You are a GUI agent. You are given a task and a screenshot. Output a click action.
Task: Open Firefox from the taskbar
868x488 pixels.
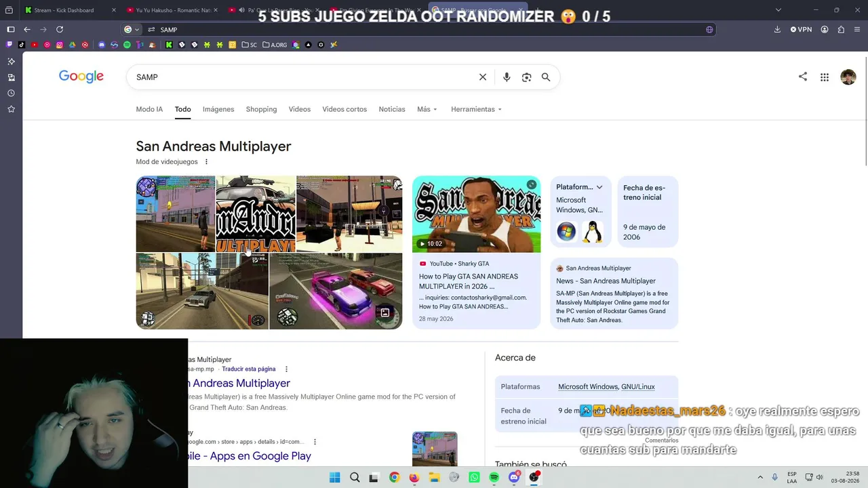tap(414, 477)
